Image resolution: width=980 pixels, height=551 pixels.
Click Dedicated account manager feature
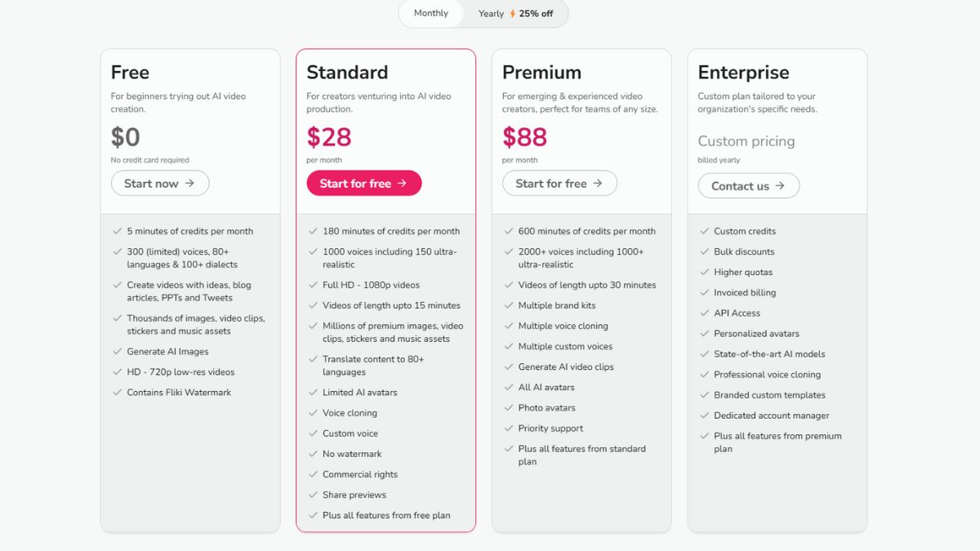tap(772, 415)
